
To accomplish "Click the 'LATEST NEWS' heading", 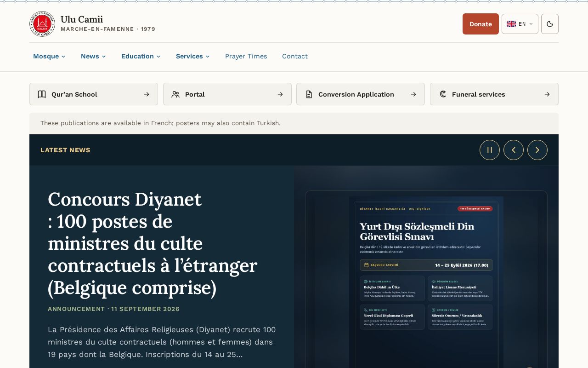I will point(65,150).
